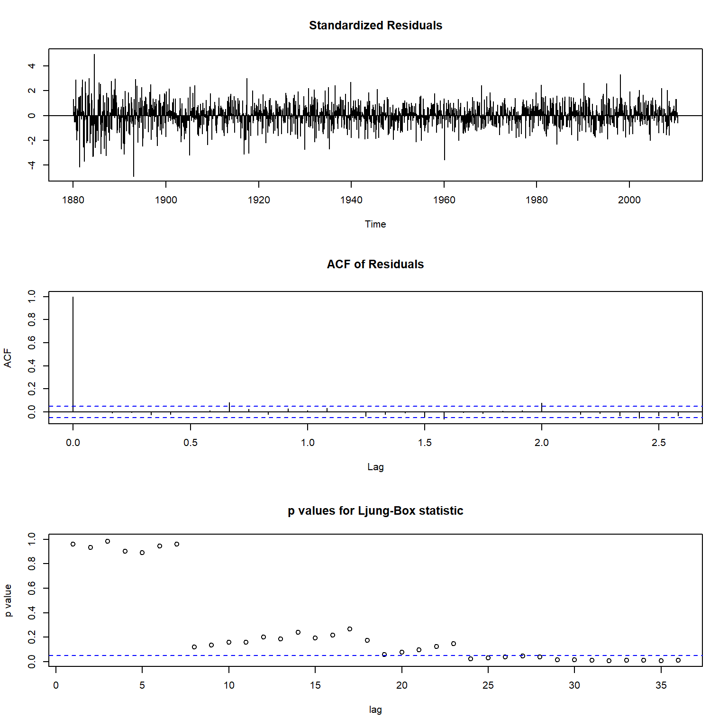Click the p-value point at lag 17
Image resolution: width=728 pixels, height=728 pixels.
click(x=350, y=629)
